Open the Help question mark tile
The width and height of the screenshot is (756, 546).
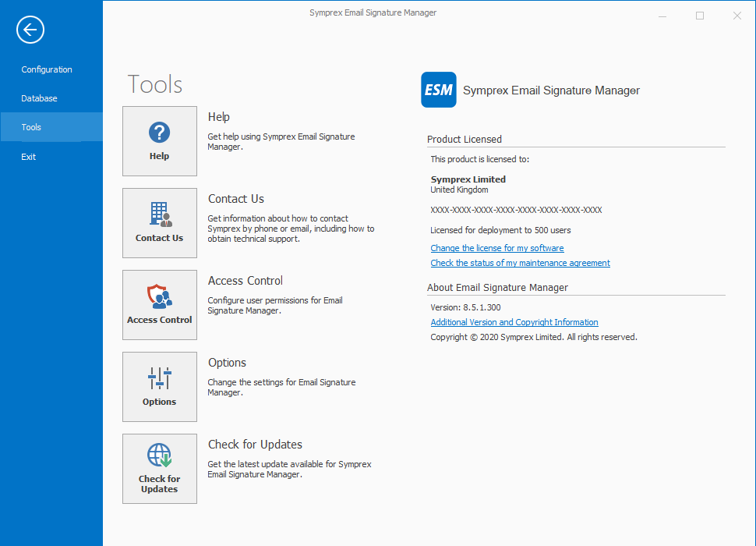point(160,141)
